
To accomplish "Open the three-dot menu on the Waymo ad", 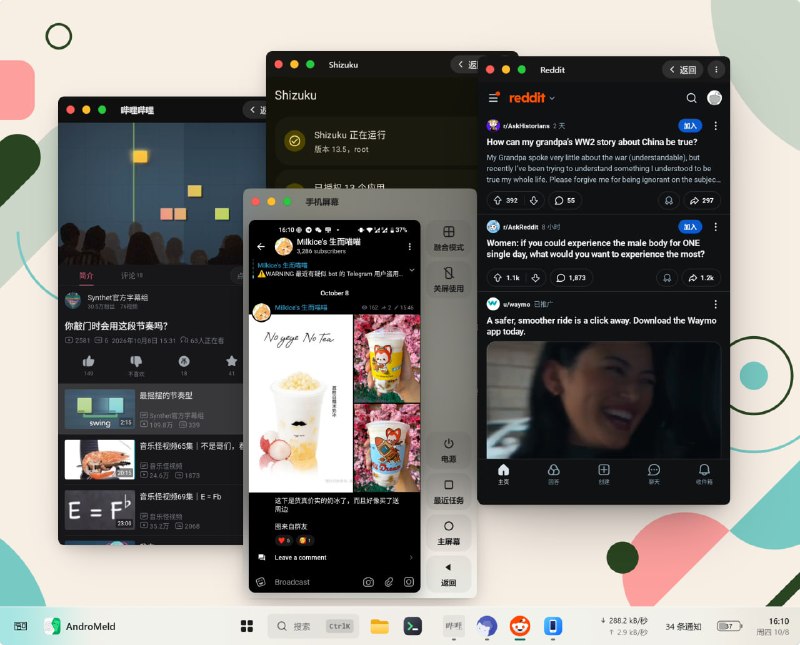I will pyautogui.click(x=716, y=304).
